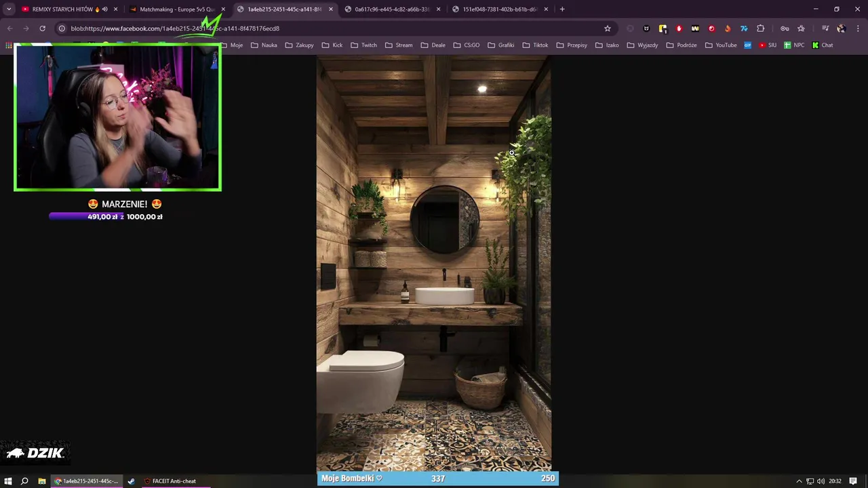View site information icon in address bar

click(x=62, y=28)
